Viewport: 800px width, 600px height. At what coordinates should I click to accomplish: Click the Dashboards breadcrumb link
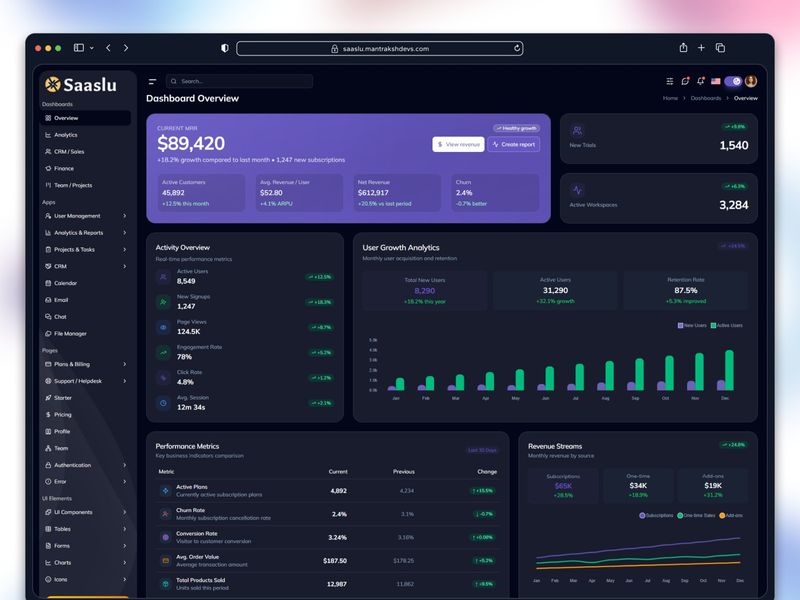coord(706,98)
